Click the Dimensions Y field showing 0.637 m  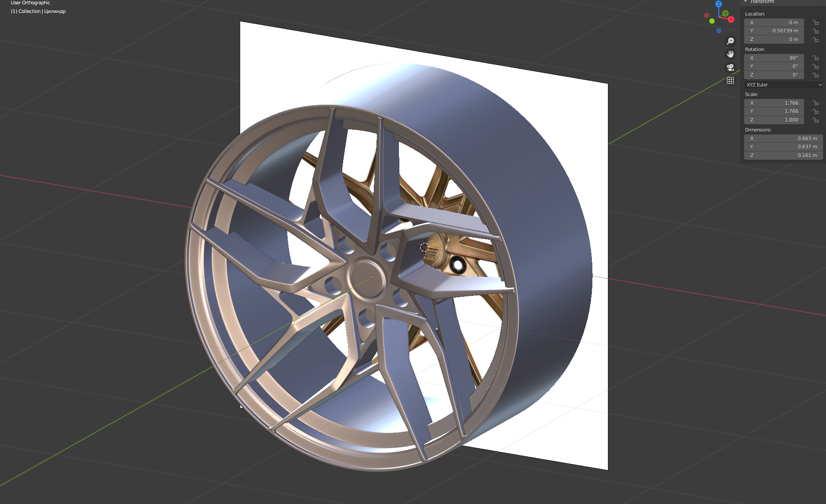(784, 147)
